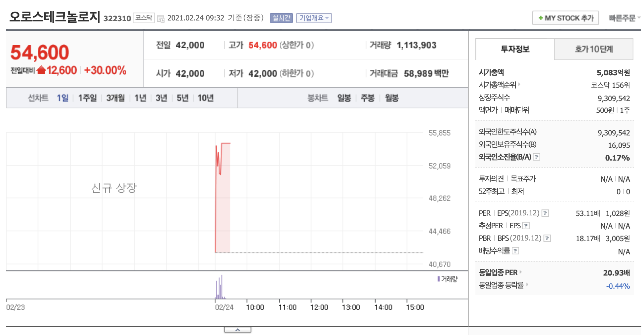644x335 pixels.
Task: Show the 월봉 candle chart
Action: [392, 98]
